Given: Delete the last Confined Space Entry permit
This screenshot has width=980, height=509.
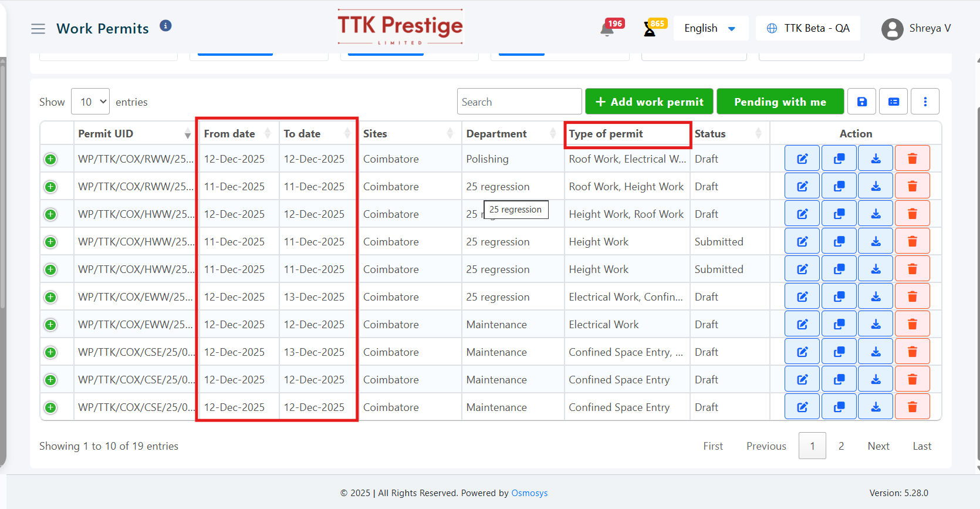Looking at the screenshot, I should tap(912, 407).
